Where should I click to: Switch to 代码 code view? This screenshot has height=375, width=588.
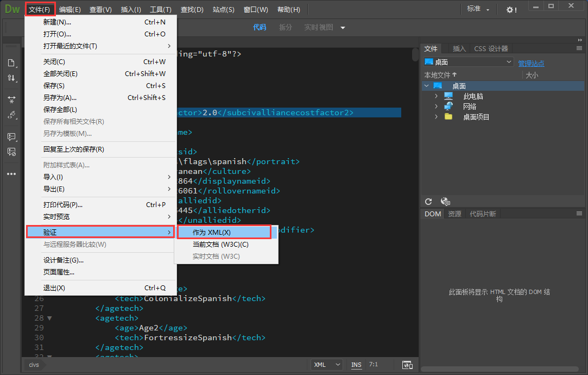[x=259, y=27]
